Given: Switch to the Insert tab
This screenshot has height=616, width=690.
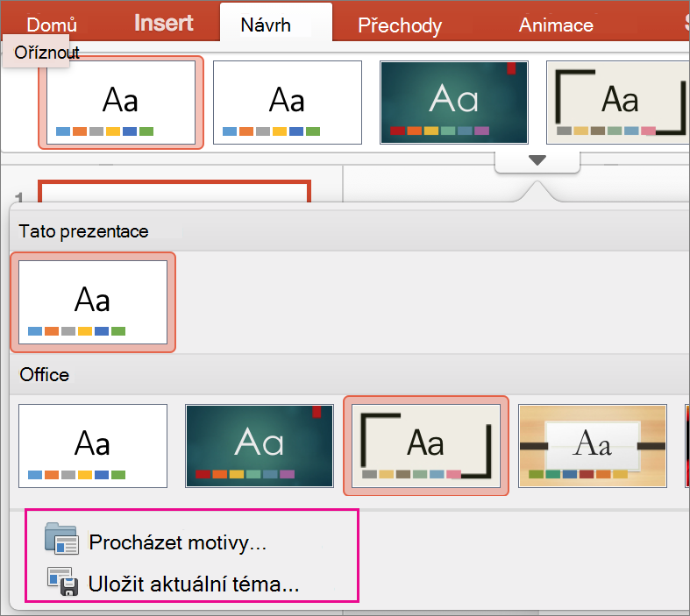Looking at the screenshot, I should (x=163, y=23).
